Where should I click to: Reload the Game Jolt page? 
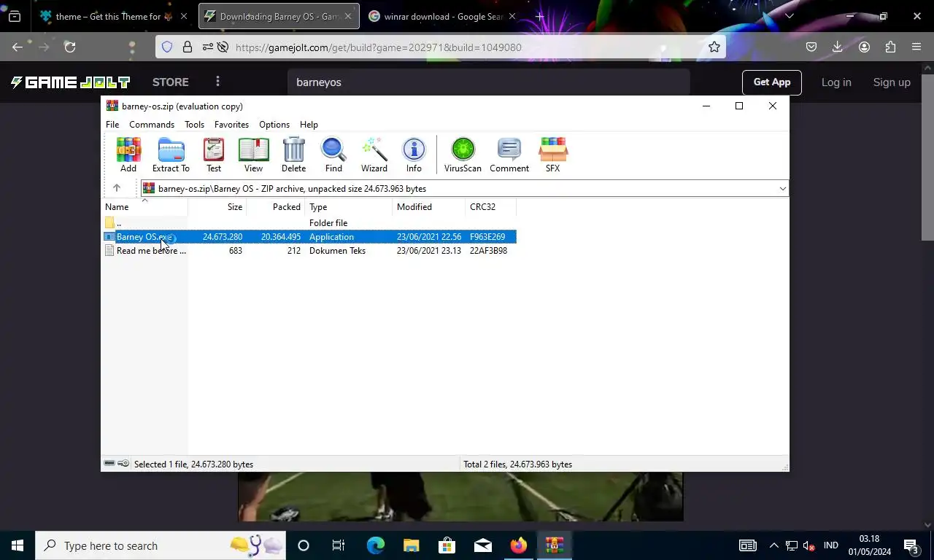point(70,47)
